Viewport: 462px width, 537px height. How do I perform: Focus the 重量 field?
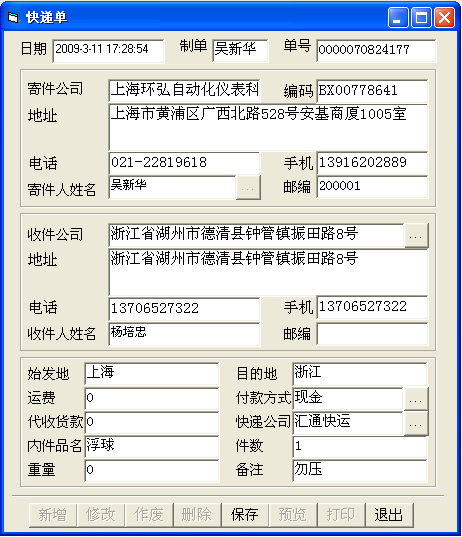point(151,471)
